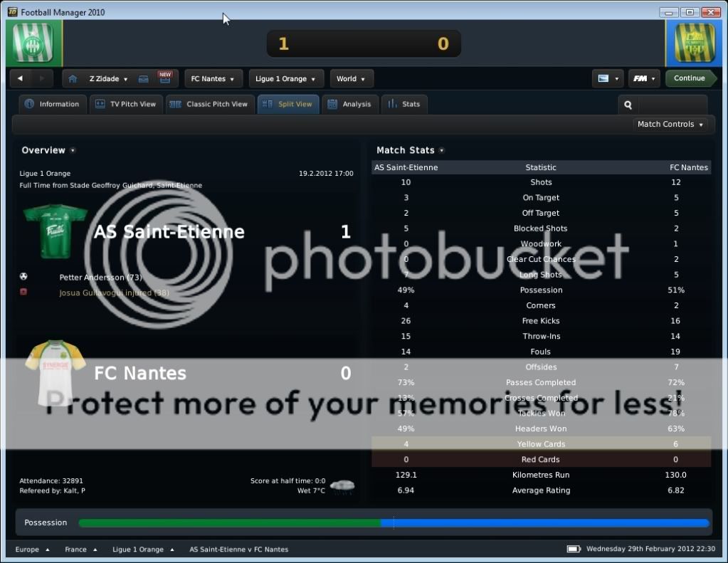Open the World menu dropdown
Viewport: 728px width, 563px height.
click(x=351, y=78)
